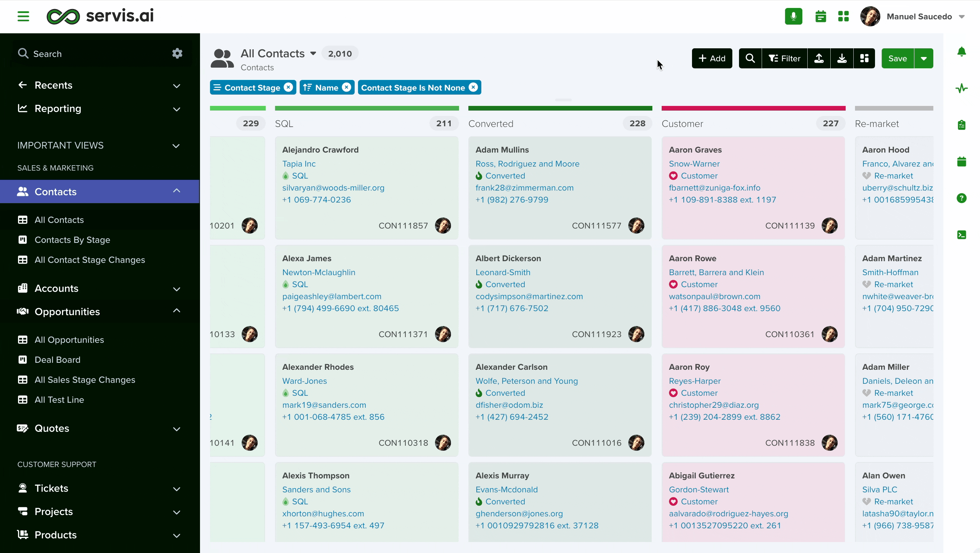Open the activity pulse icon
Image resolution: width=980 pixels, height=553 pixels.
pyautogui.click(x=961, y=88)
